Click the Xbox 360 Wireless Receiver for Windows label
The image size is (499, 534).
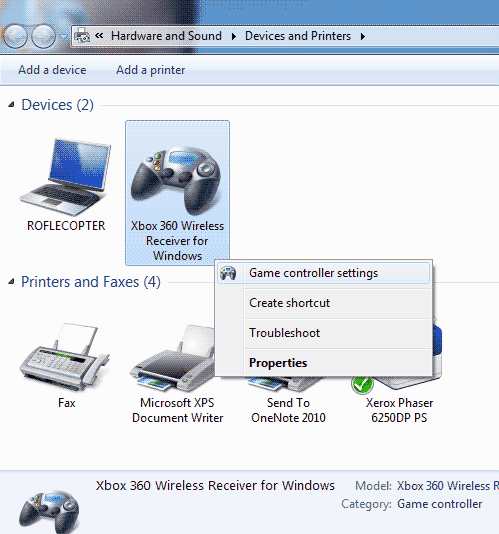177,241
